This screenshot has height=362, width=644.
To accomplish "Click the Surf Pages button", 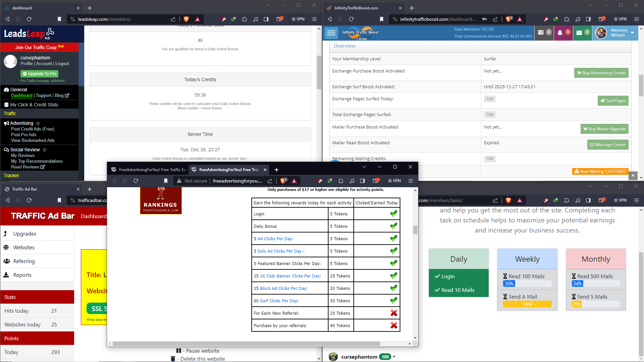I will pos(613,101).
